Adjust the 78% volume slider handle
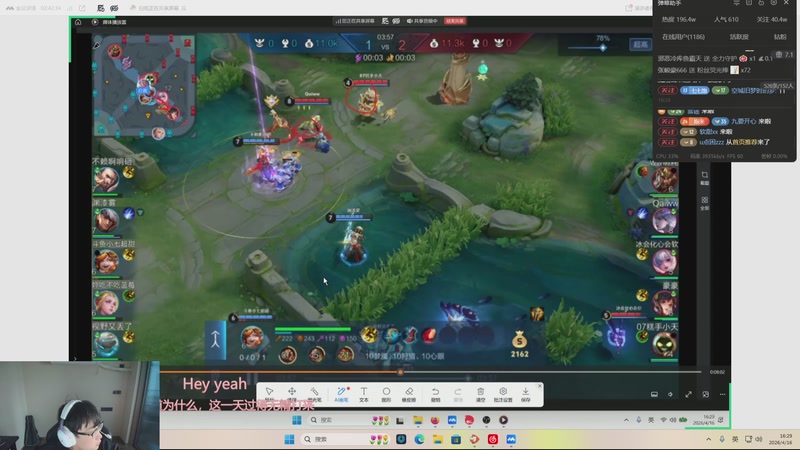Viewport: 800px width, 450px height. coord(603,47)
